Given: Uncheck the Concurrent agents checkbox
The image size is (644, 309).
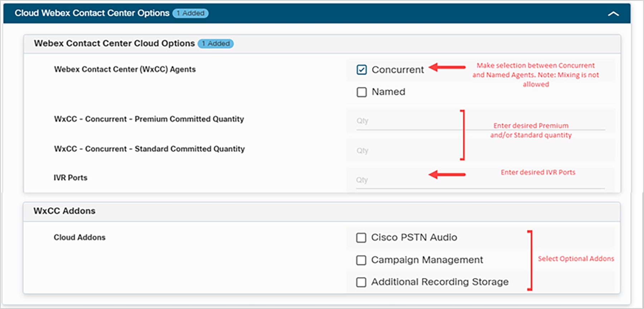Looking at the screenshot, I should pos(362,70).
